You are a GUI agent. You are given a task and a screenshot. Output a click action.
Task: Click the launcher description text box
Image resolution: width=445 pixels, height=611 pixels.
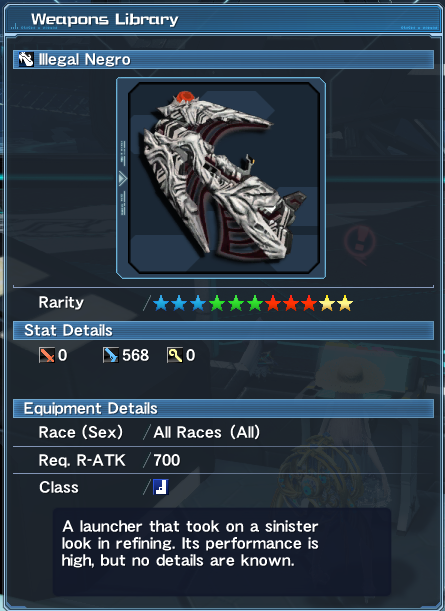222,551
